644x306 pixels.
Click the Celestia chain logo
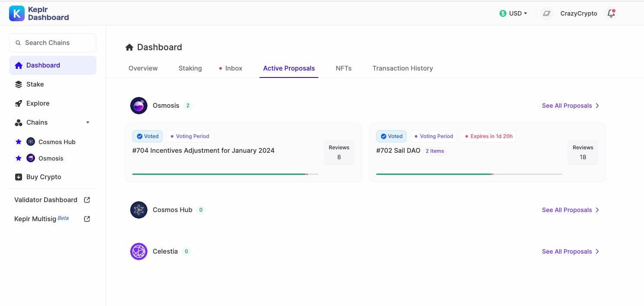tap(139, 251)
